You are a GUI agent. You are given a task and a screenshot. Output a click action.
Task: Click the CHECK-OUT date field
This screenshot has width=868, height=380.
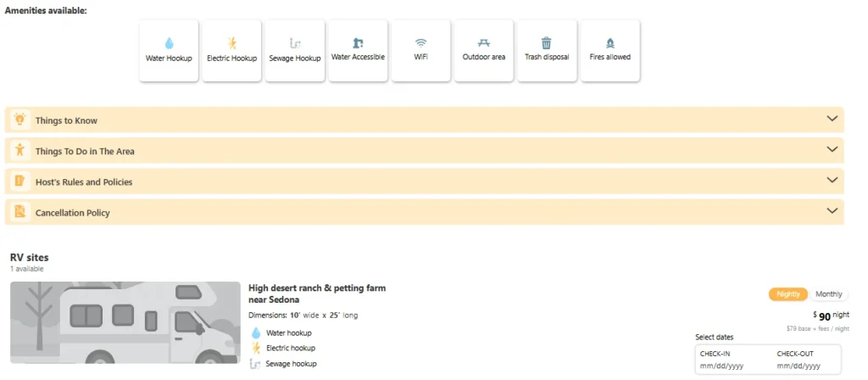pyautogui.click(x=807, y=360)
